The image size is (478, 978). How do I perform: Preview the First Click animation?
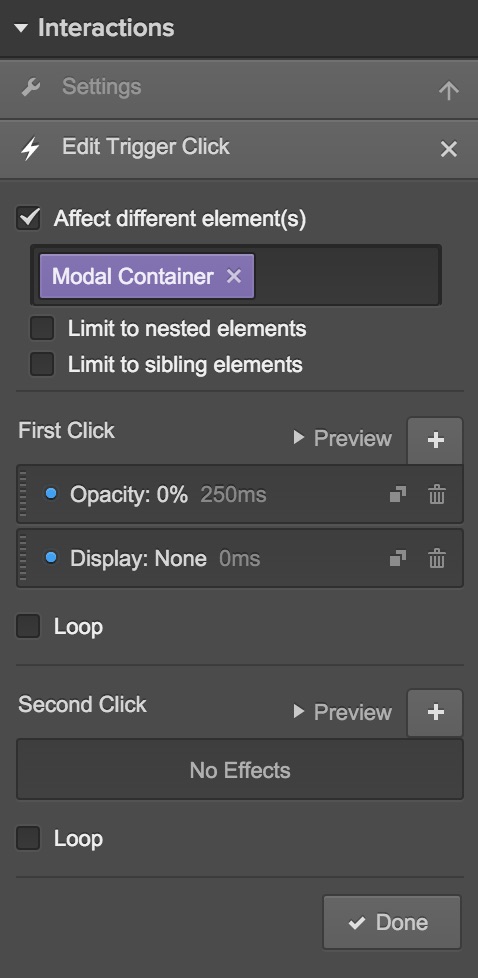click(343, 438)
